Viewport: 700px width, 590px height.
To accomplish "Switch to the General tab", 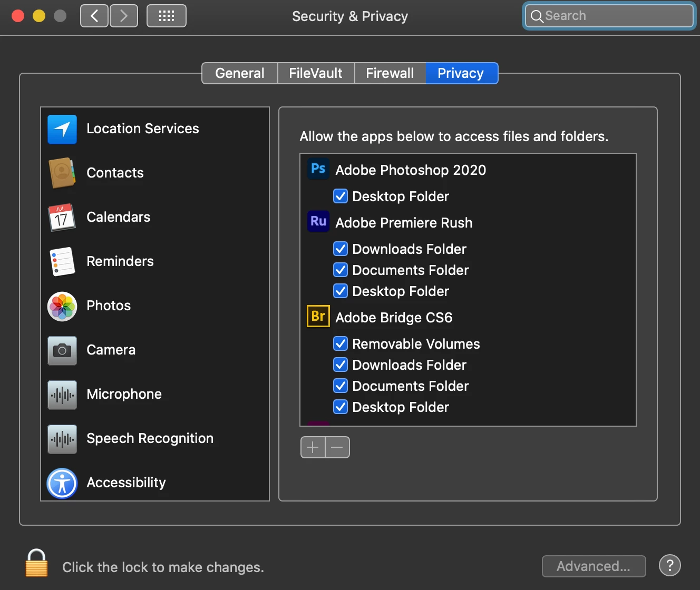I will (x=240, y=73).
